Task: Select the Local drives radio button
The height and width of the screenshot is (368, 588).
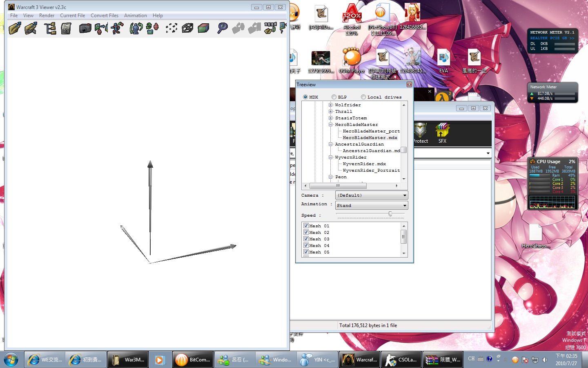Action: pyautogui.click(x=363, y=97)
